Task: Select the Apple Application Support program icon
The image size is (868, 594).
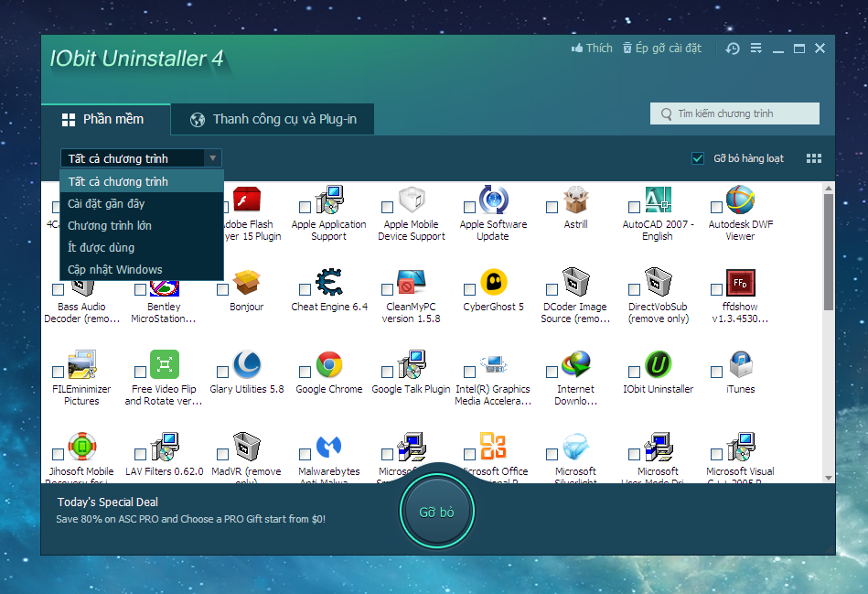Action: click(x=329, y=200)
